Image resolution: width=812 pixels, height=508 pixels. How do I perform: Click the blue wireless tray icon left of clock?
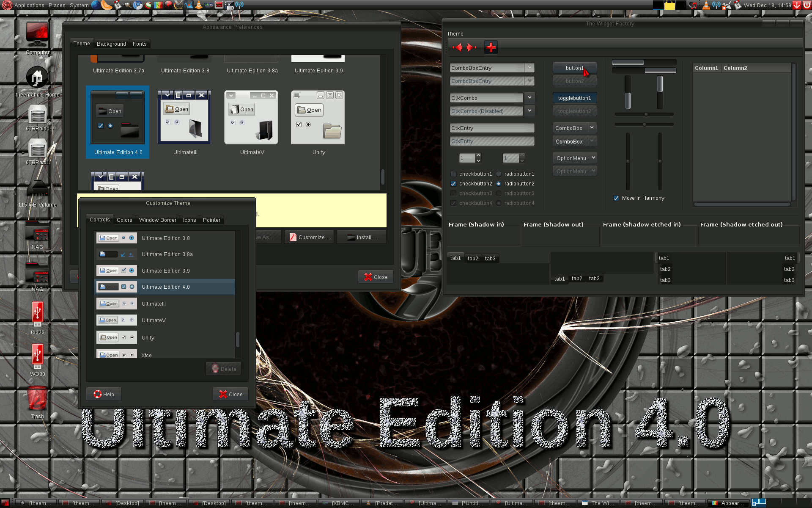click(716, 5)
